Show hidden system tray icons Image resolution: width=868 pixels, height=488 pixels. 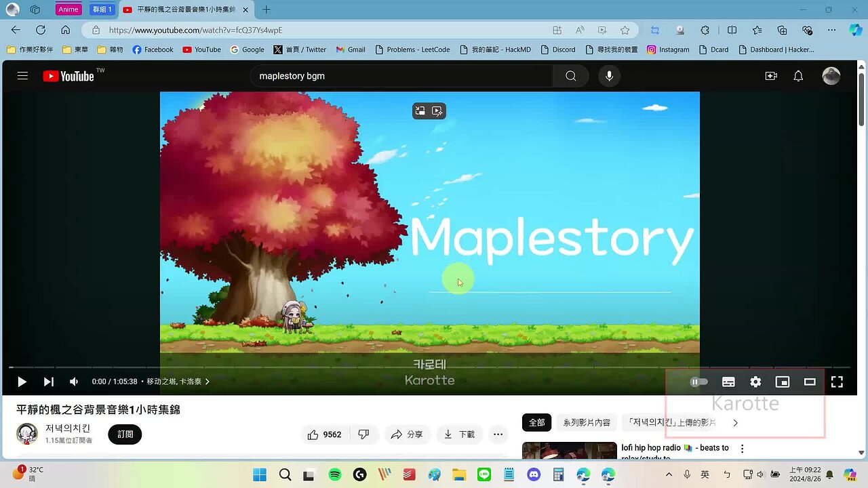pyautogui.click(x=668, y=474)
